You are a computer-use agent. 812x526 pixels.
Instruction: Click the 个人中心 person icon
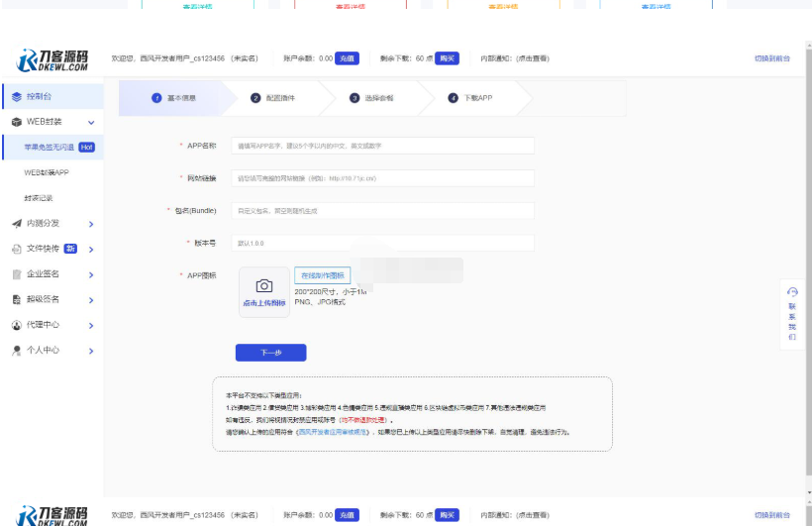(x=17, y=351)
